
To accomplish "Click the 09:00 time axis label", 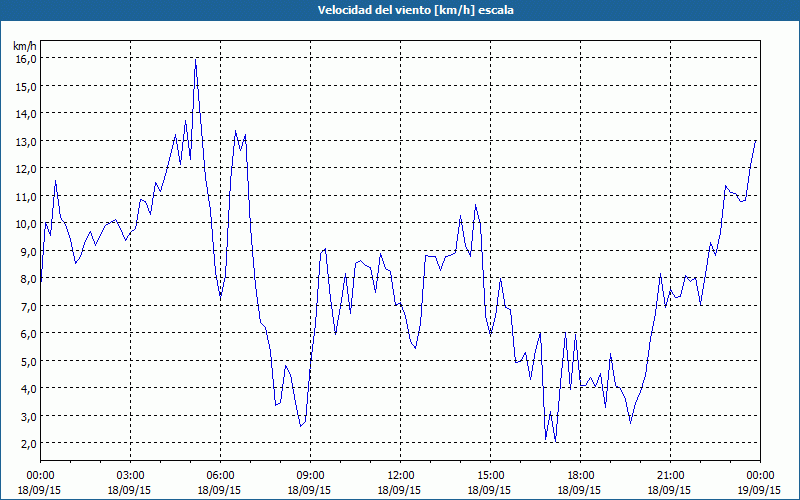I will click(310, 476).
